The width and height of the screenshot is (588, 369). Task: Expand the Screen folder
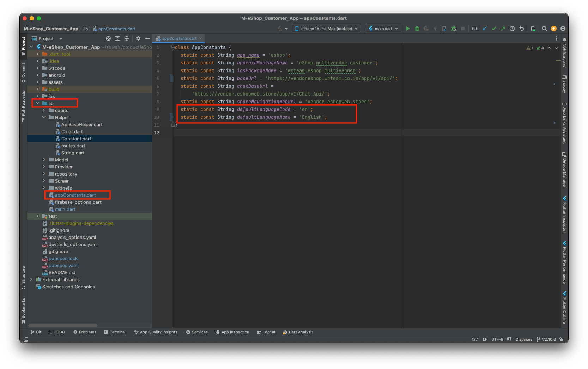point(44,181)
